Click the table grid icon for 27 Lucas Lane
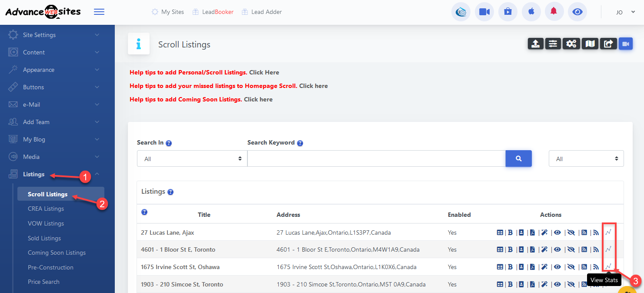 click(500, 232)
